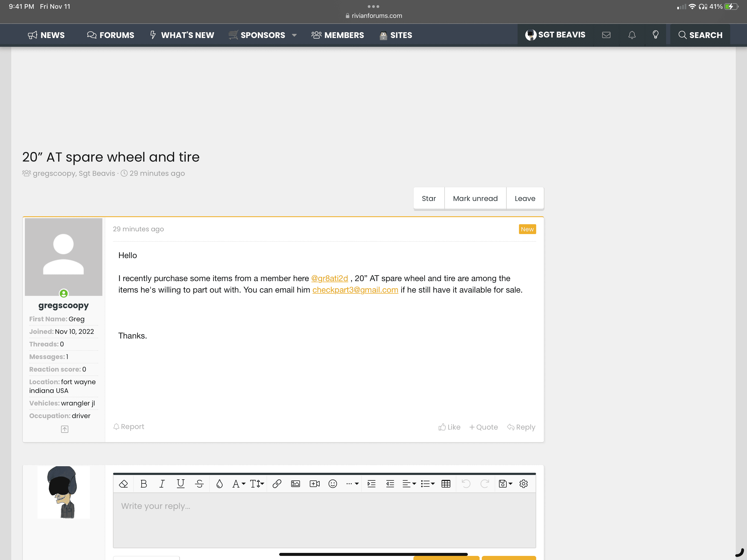
Task: Expand the SPONSORS dropdown arrow
Action: coord(294,35)
